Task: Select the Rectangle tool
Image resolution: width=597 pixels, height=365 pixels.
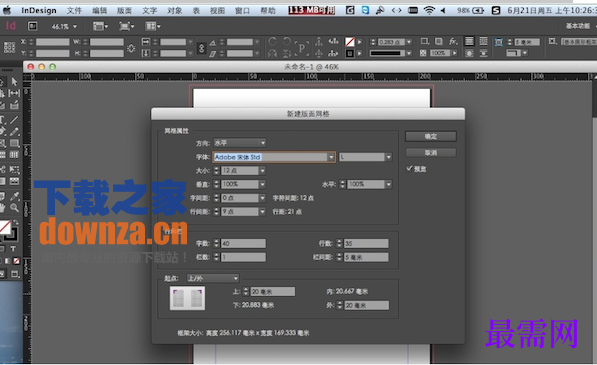Action: coord(14,143)
